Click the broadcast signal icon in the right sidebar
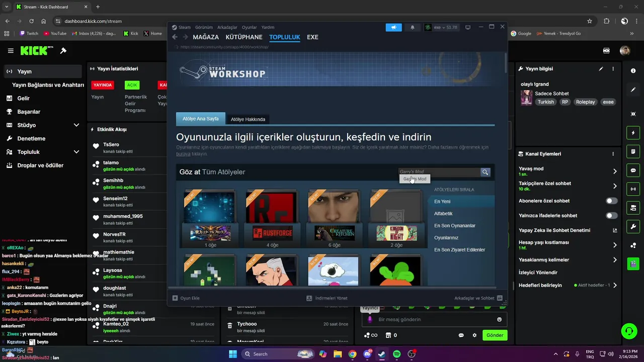Screen dimensions: 644x362 tap(633, 189)
